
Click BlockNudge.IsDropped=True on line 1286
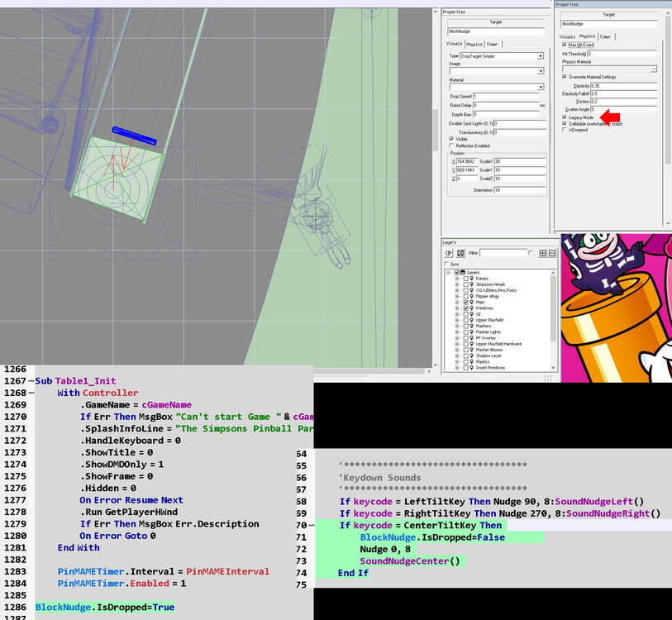tap(105, 607)
